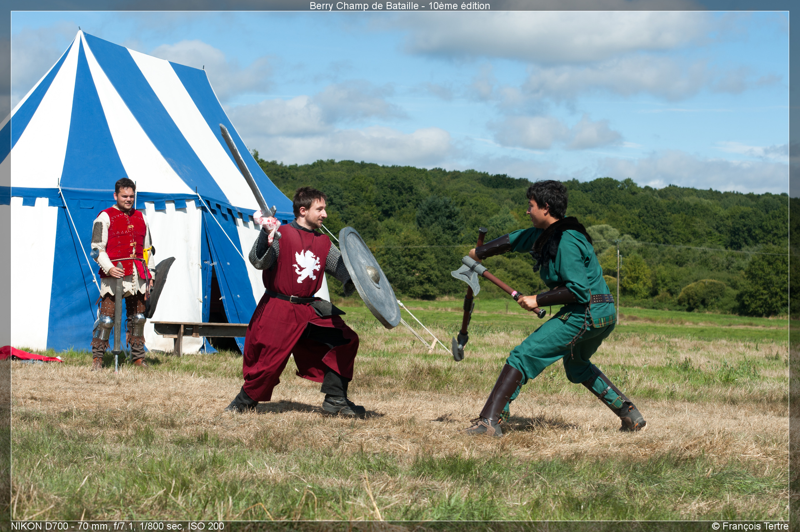
Task: Click the title text 'Berry Champ de Bataille - 10ème édition'
Action: [x=400, y=6]
